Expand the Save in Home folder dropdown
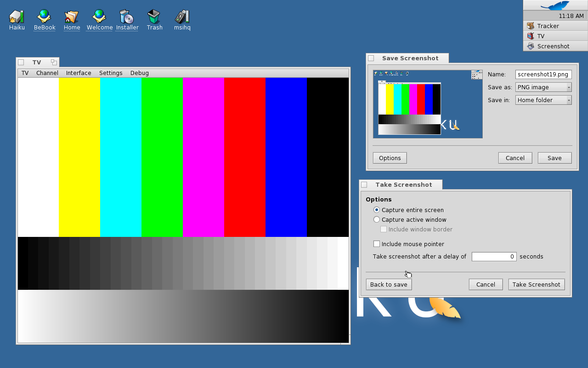588x368 pixels. [x=543, y=100]
